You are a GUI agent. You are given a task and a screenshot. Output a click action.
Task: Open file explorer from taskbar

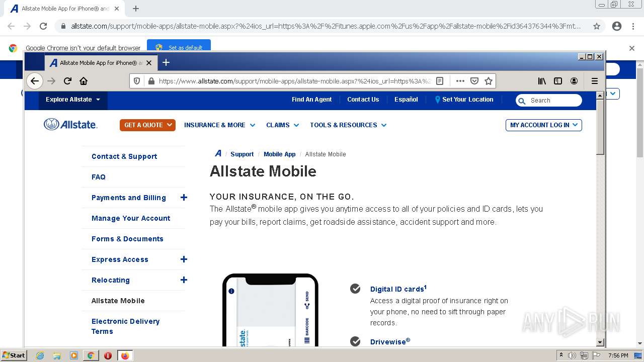57,355
